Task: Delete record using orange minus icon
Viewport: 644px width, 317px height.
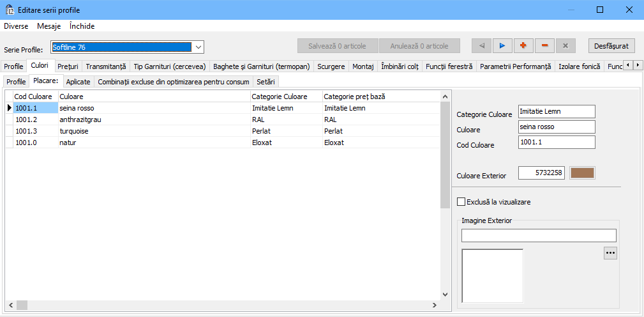Action: [544, 46]
